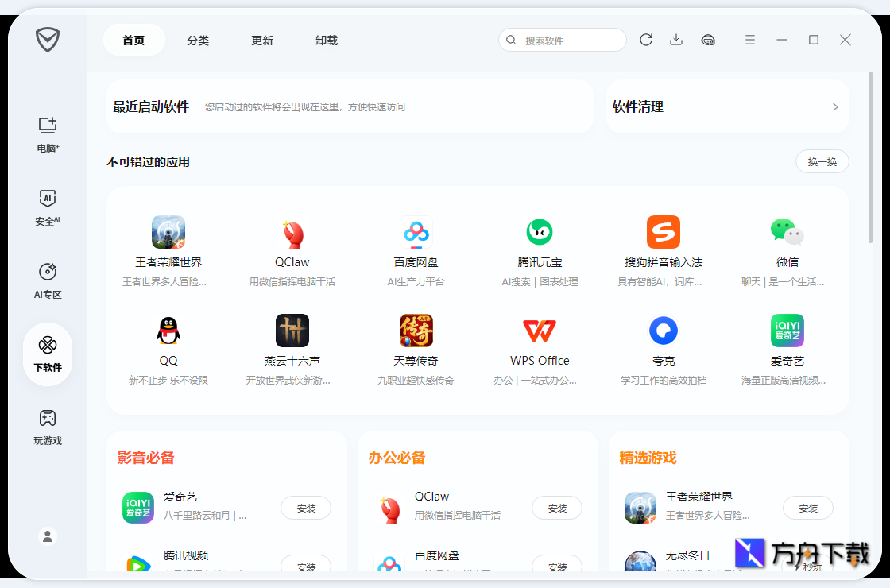Viewport: 890px width, 588px height.
Task: Click the 爱奇艺 app icon in recommendations
Action: tap(787, 330)
